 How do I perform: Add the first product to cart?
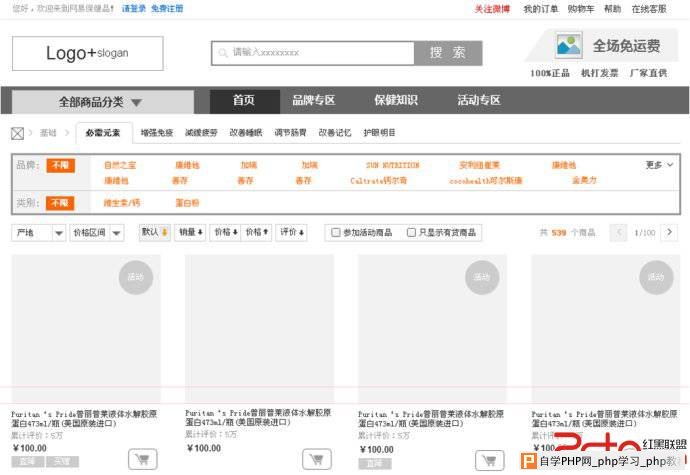click(x=143, y=460)
